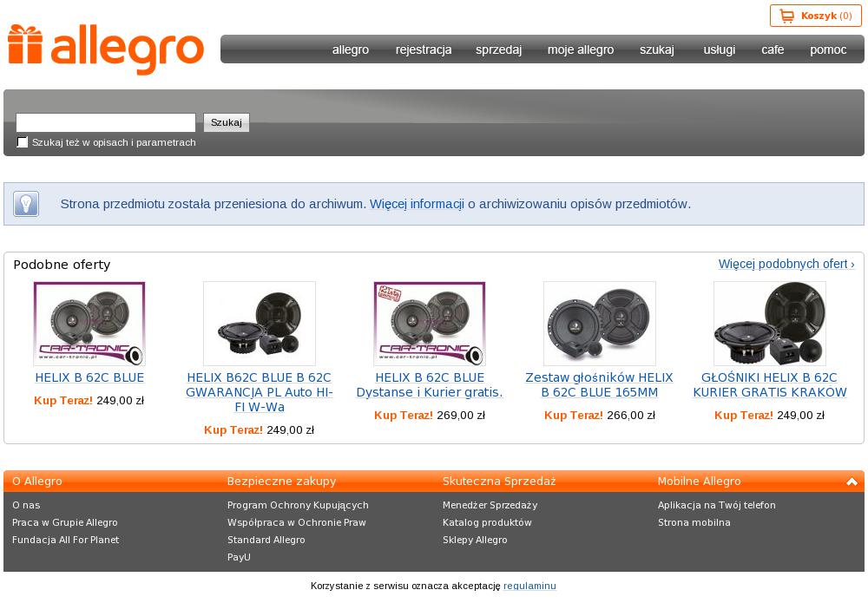Go to moje allegro menu item
868x603 pixels.
point(581,49)
